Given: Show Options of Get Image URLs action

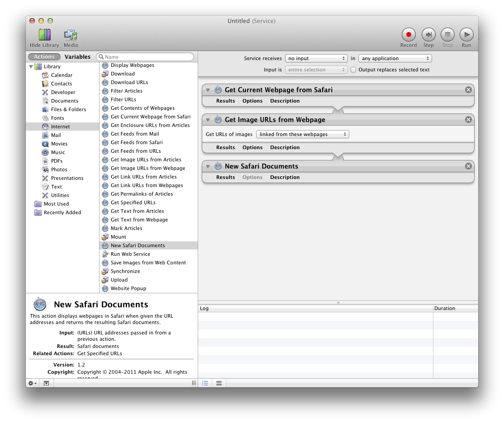Looking at the screenshot, I should click(x=252, y=147).
